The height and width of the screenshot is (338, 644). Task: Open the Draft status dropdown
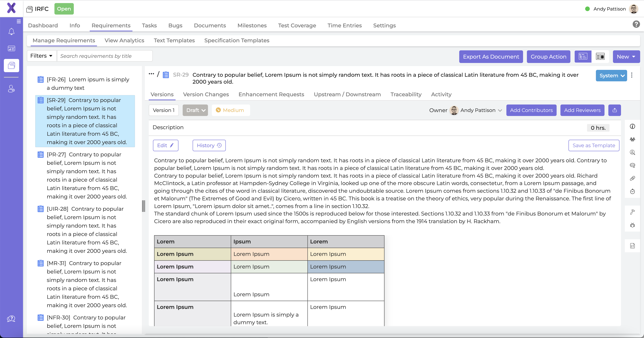pos(195,110)
